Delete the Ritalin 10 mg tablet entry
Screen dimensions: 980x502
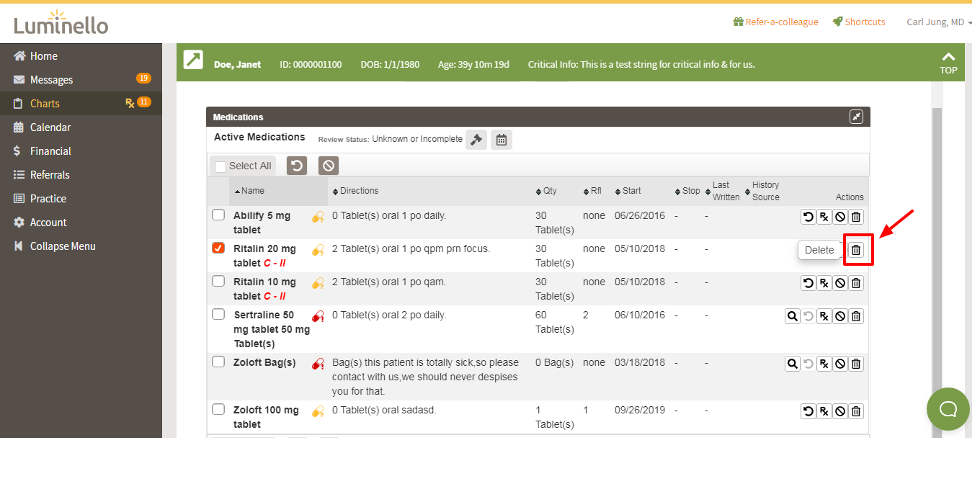pos(856,283)
